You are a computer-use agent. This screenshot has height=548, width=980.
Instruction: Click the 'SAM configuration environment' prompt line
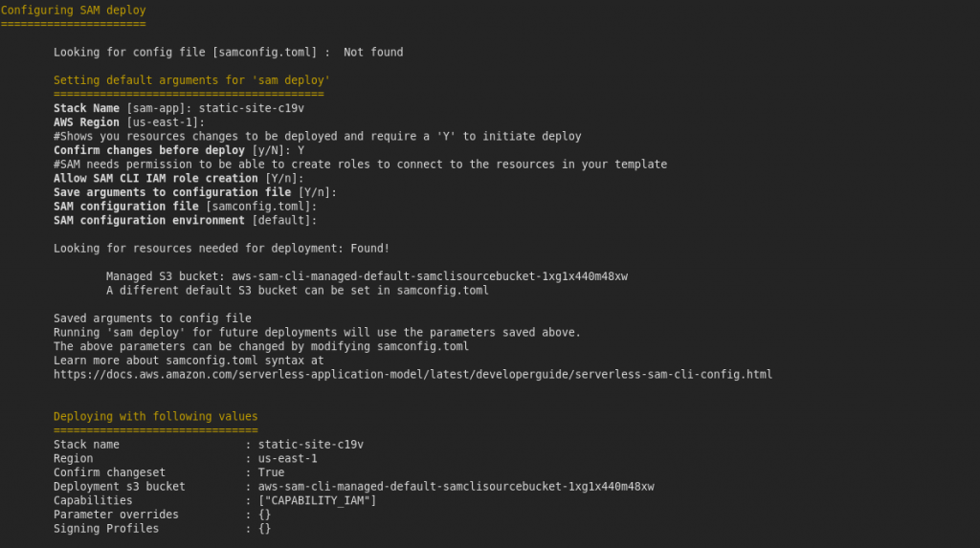[185, 220]
